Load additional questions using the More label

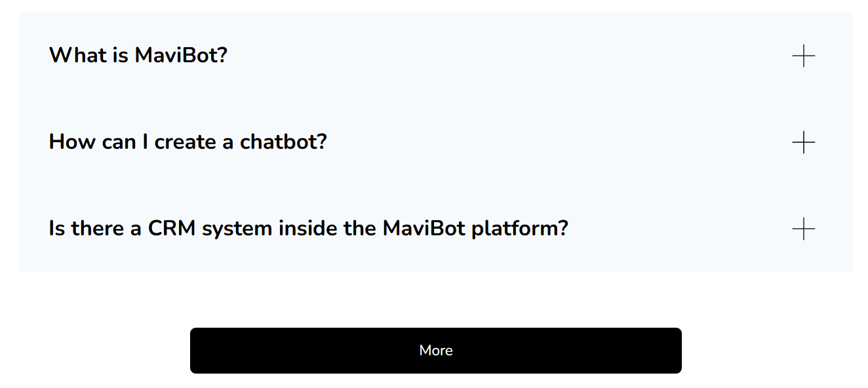435,351
